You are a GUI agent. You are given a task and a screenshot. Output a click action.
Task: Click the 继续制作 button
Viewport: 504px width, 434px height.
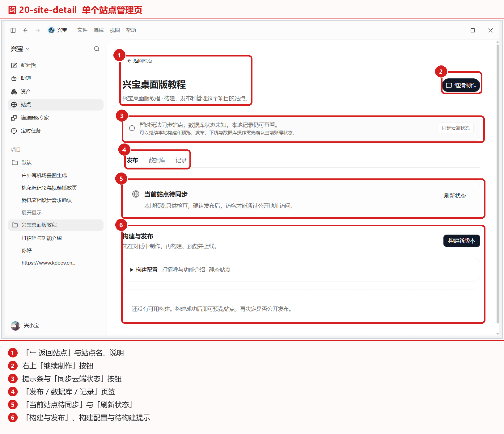[461, 86]
